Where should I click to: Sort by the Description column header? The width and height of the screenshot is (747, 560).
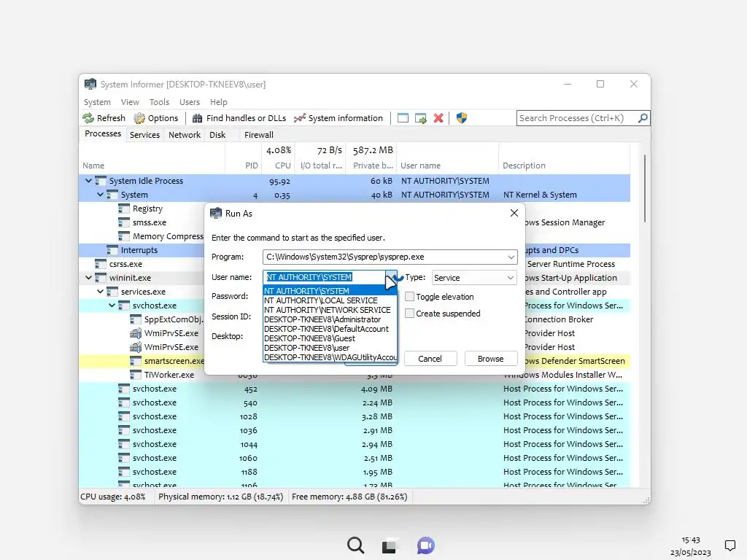coord(565,166)
